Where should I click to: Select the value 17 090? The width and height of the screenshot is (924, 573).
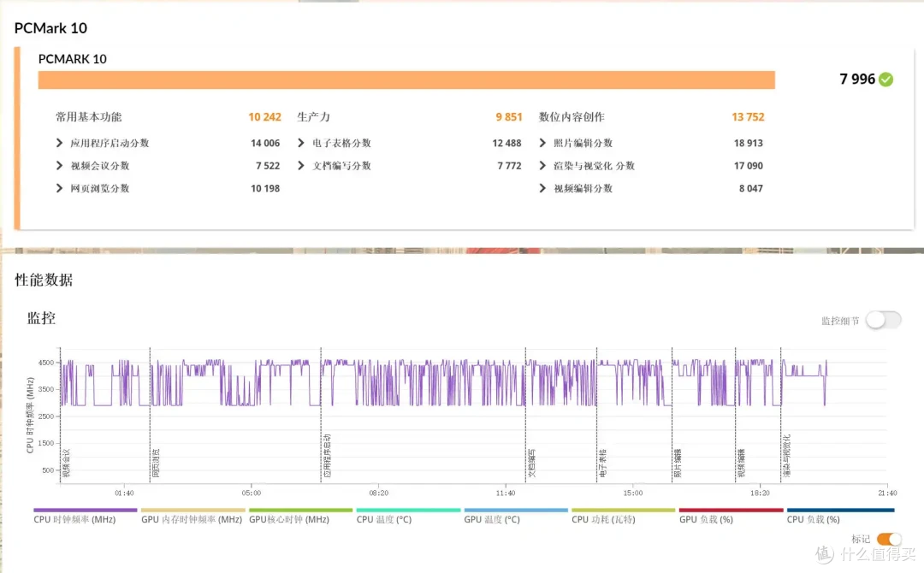(x=749, y=166)
